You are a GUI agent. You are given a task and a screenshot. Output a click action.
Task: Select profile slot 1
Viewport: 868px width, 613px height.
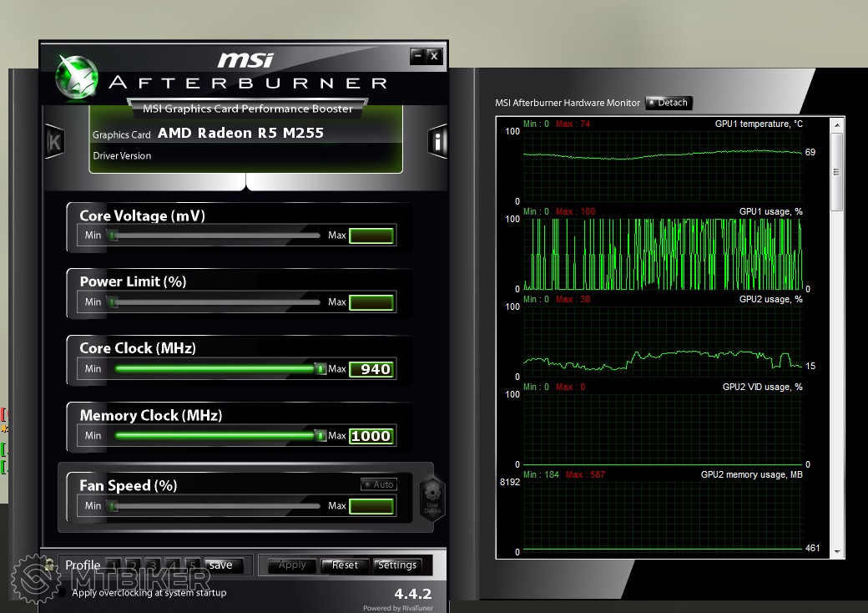(x=113, y=565)
